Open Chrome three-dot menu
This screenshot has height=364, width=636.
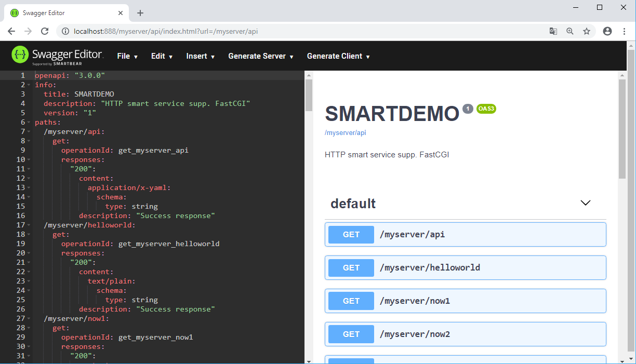pyautogui.click(x=624, y=31)
